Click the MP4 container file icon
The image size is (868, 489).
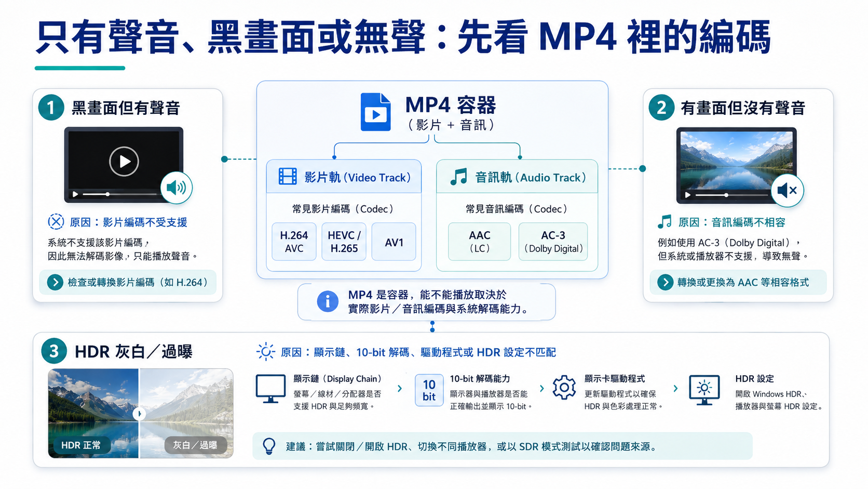[376, 112]
